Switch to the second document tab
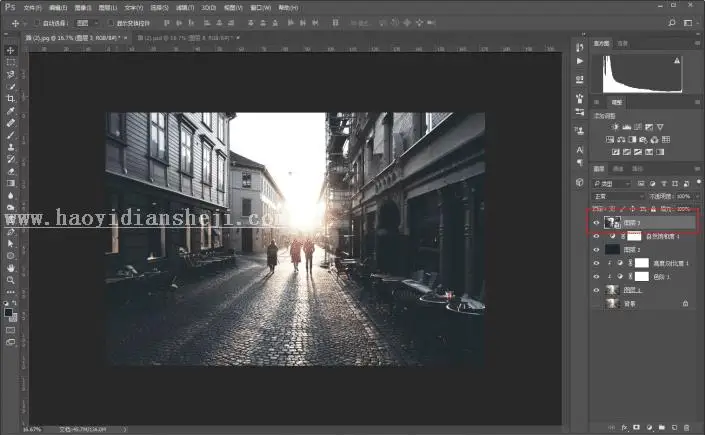The height and width of the screenshot is (435, 705). click(187, 38)
